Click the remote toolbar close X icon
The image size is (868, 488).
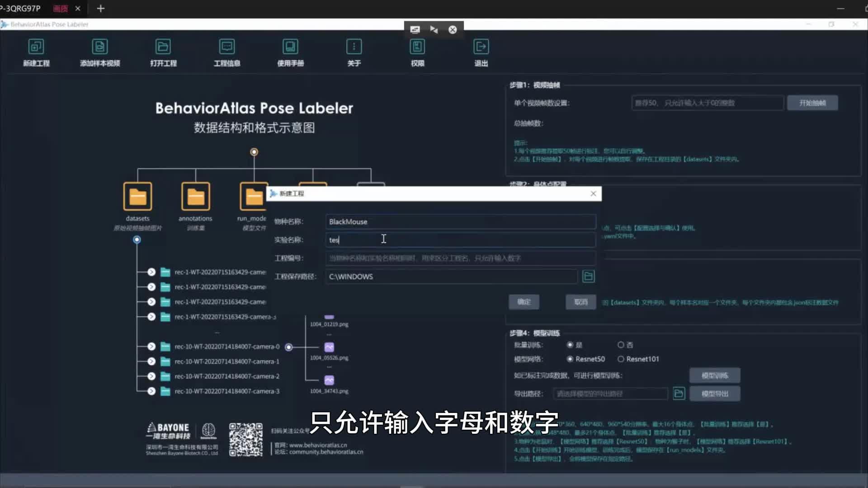coord(453,30)
